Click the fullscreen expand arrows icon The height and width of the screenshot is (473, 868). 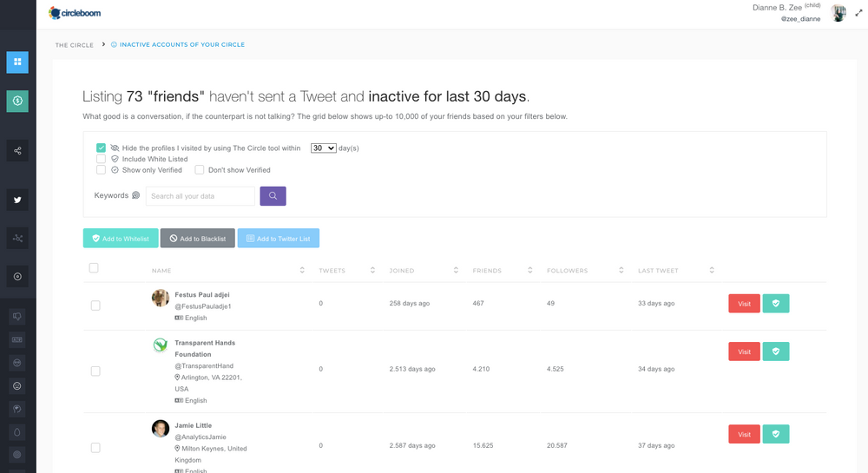tap(858, 13)
